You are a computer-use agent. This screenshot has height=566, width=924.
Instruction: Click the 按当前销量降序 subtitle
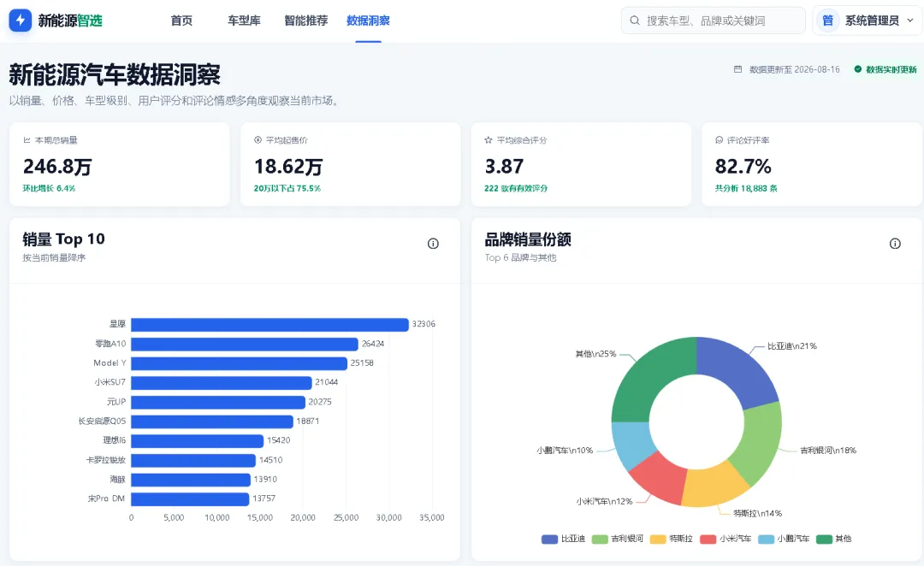[54, 258]
